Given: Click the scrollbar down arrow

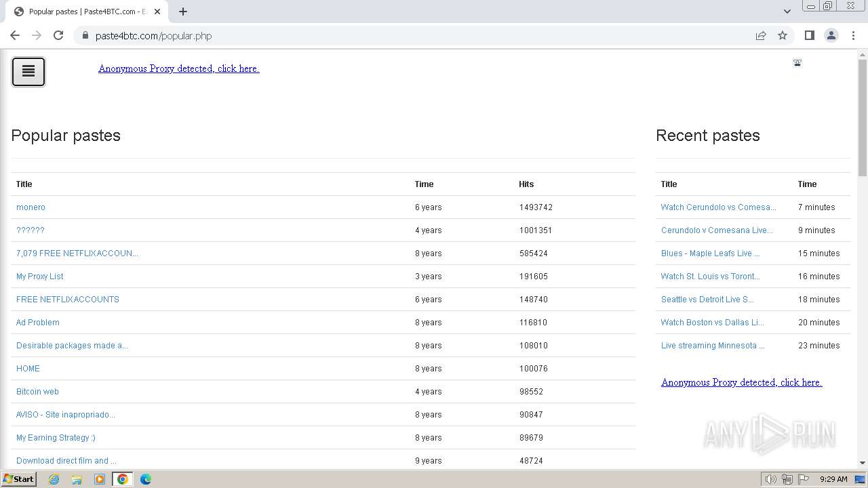Looking at the screenshot, I should [863, 463].
